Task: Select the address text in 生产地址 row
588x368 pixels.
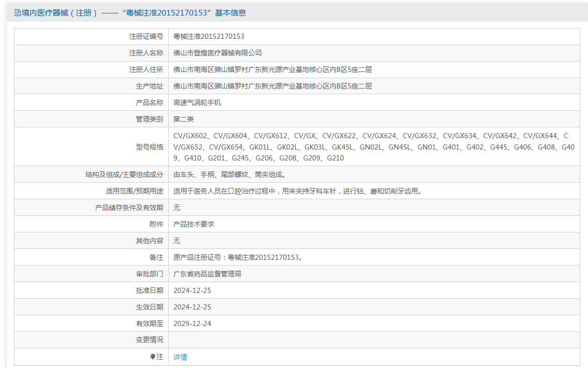Action: (x=273, y=86)
